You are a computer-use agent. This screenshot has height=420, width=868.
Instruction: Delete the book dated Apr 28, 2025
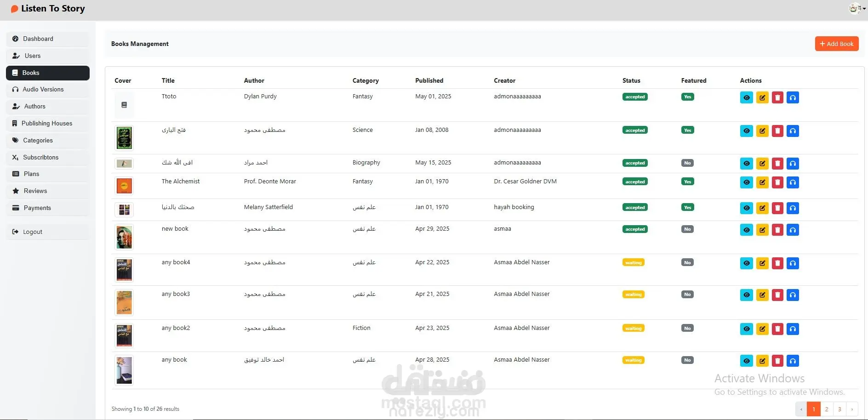tap(777, 361)
